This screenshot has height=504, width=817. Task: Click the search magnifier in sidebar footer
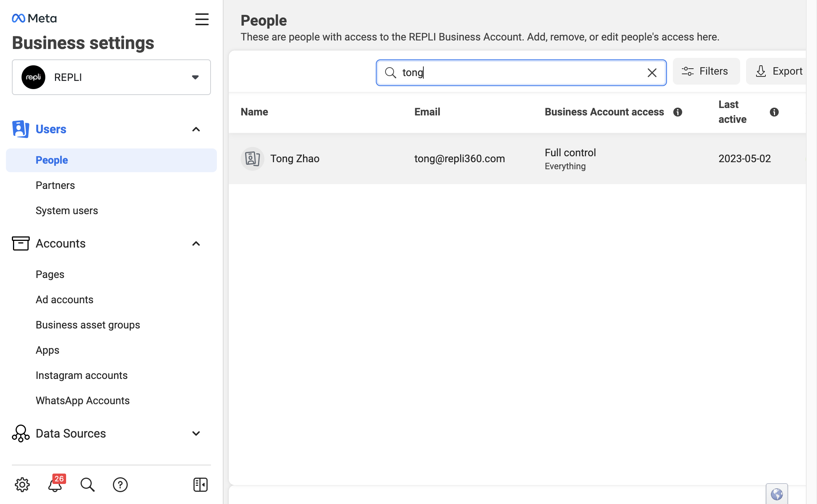click(88, 485)
